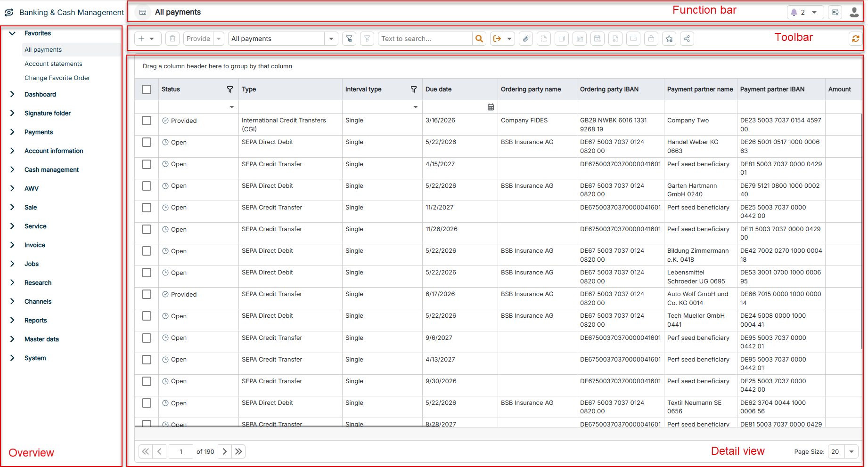868x467 pixels.
Task: Check the International Credit Transfers row checkbox
Action: (147, 121)
